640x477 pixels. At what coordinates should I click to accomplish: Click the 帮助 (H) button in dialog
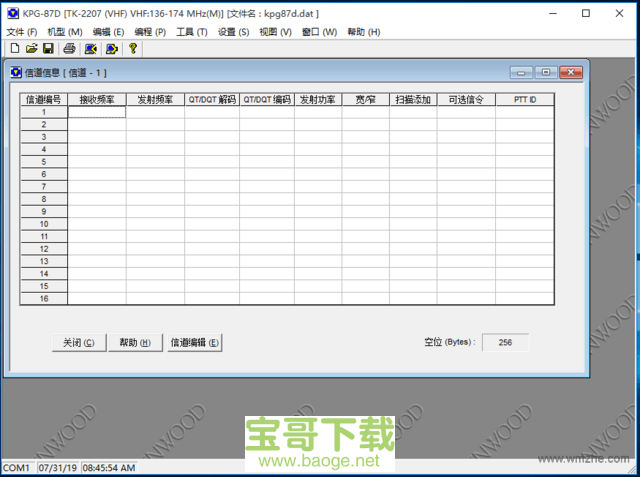(135, 342)
